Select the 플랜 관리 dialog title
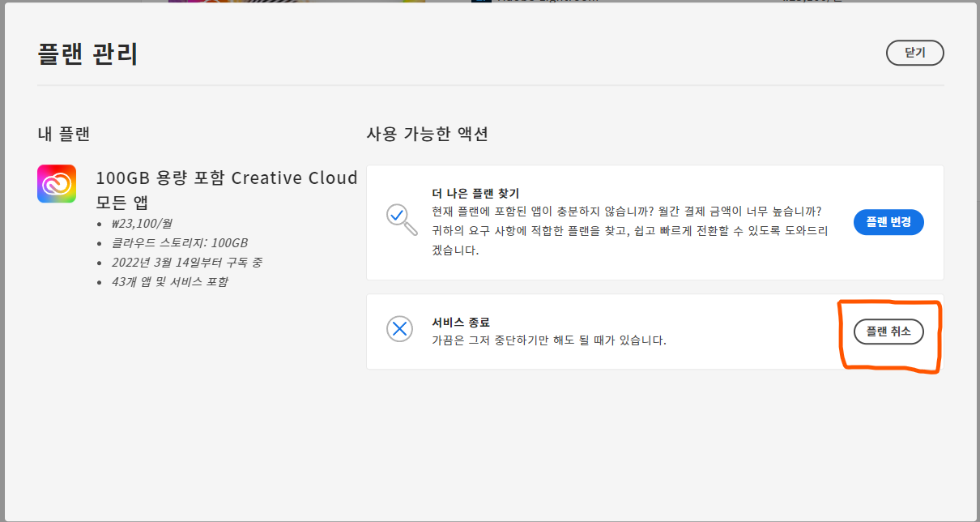The width and height of the screenshot is (980, 522). point(88,53)
